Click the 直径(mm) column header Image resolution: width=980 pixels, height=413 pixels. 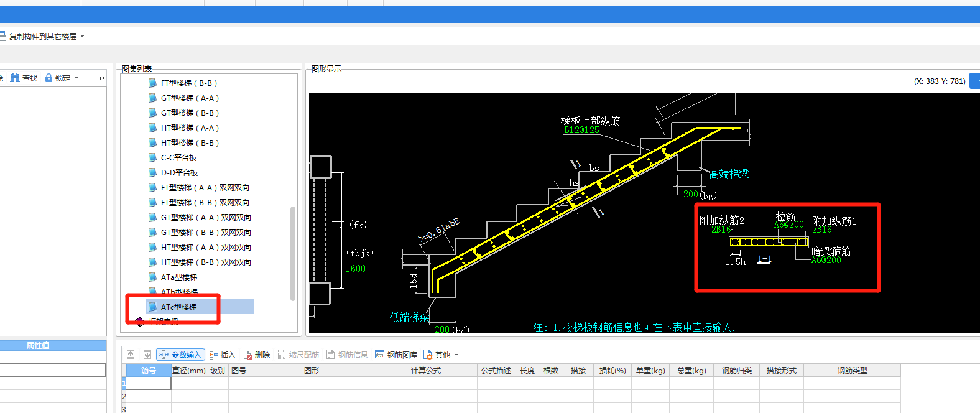[189, 370]
